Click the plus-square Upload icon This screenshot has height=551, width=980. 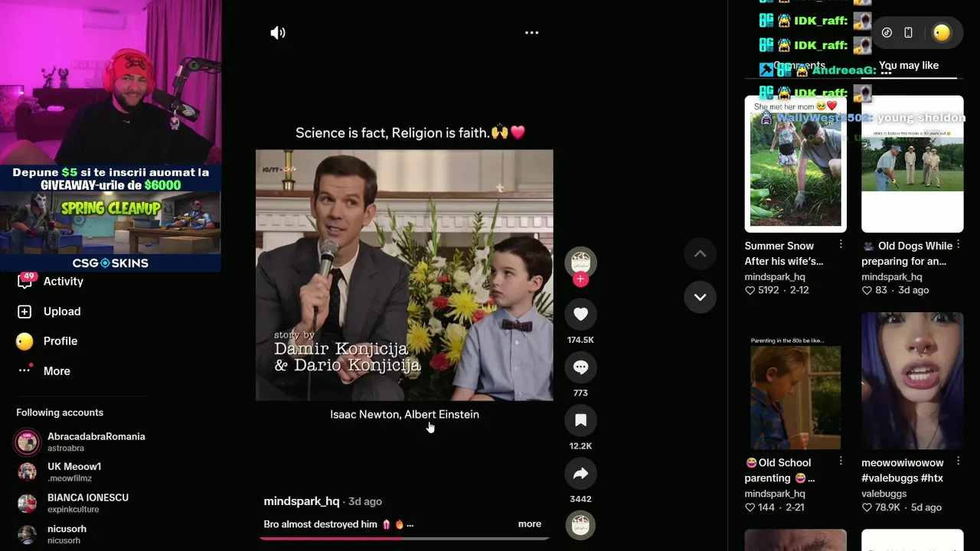coord(24,311)
